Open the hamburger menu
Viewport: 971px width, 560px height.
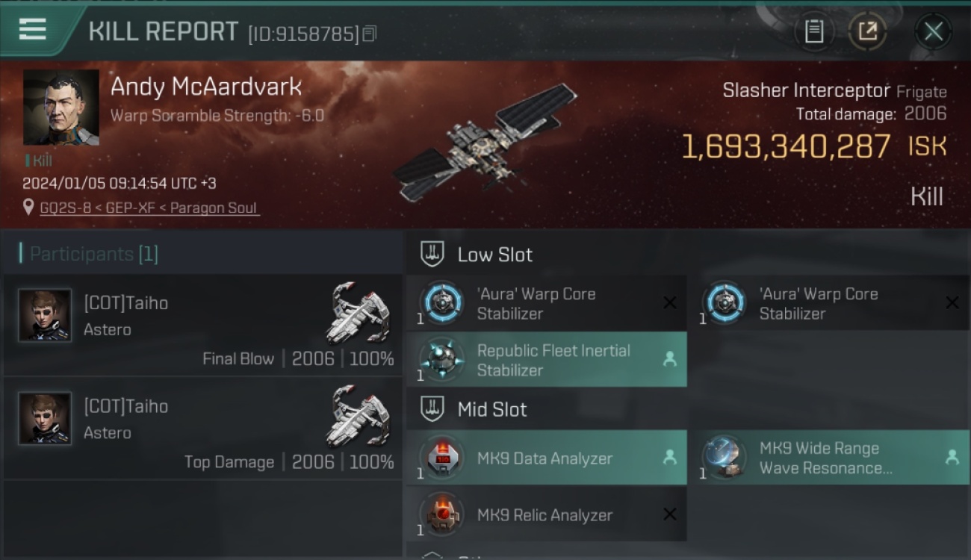point(32,30)
